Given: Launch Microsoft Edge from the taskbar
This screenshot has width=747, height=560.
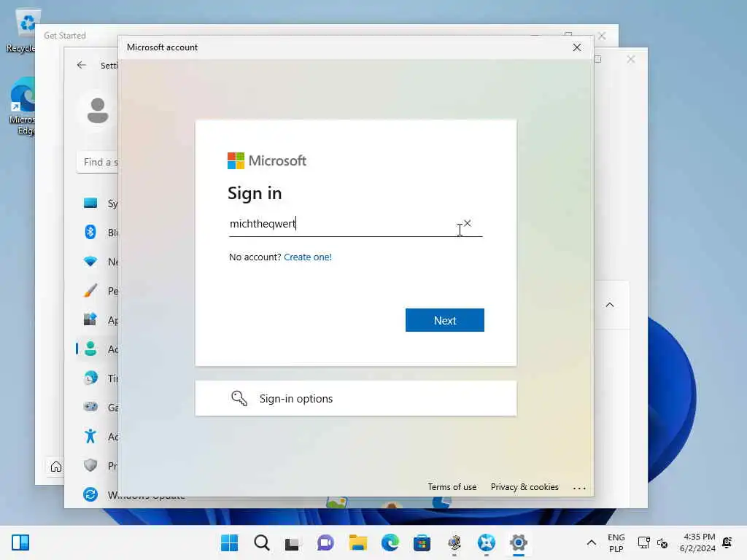Looking at the screenshot, I should [390, 542].
